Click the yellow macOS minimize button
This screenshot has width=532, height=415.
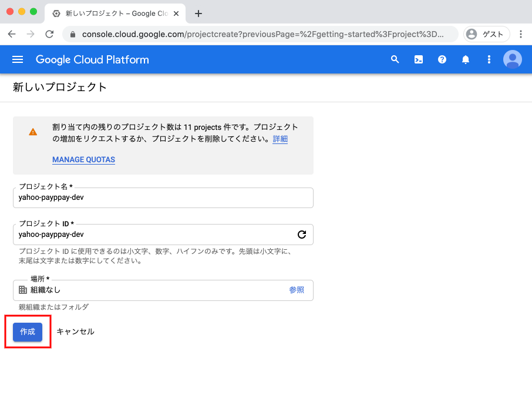22,12
